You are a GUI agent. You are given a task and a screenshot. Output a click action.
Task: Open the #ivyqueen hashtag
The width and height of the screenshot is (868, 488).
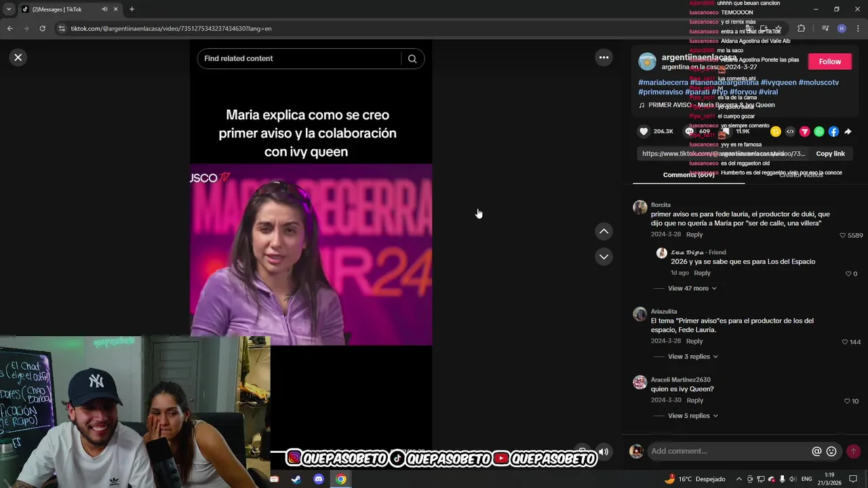[x=778, y=83]
